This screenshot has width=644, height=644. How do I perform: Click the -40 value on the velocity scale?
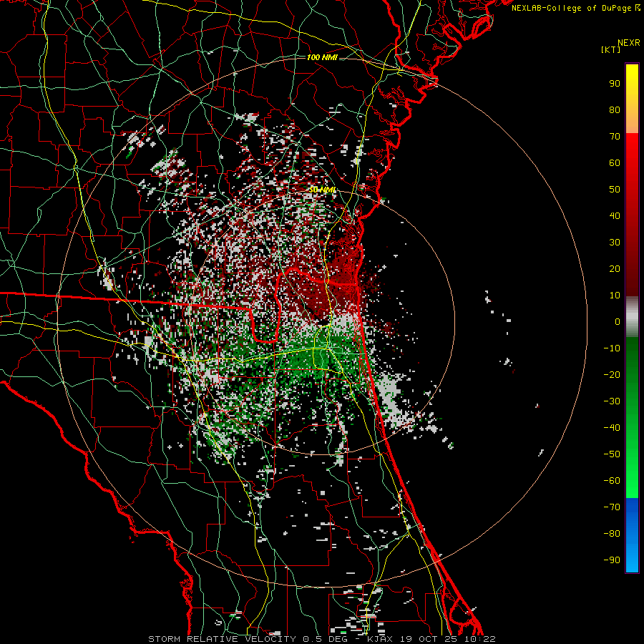pyautogui.click(x=612, y=428)
